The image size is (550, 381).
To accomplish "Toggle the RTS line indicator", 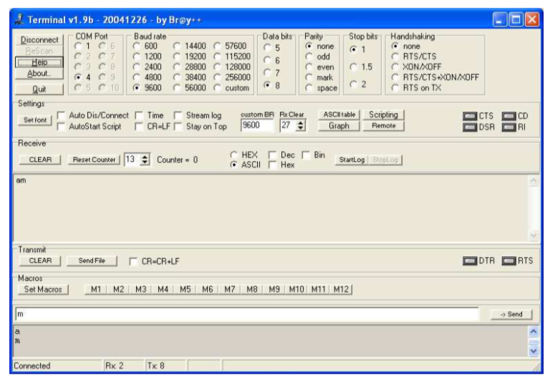I will pos(509,261).
